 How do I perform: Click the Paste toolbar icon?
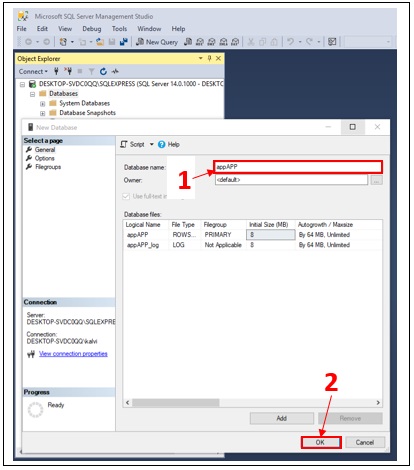274,42
